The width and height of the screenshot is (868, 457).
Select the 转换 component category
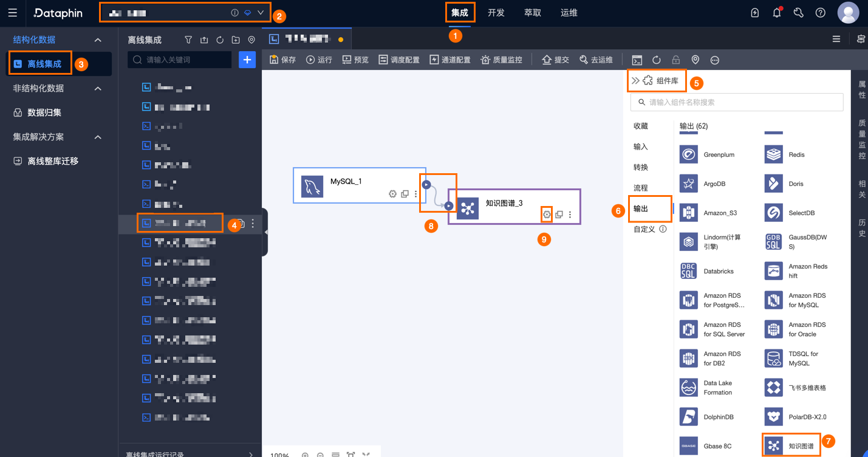(x=641, y=167)
